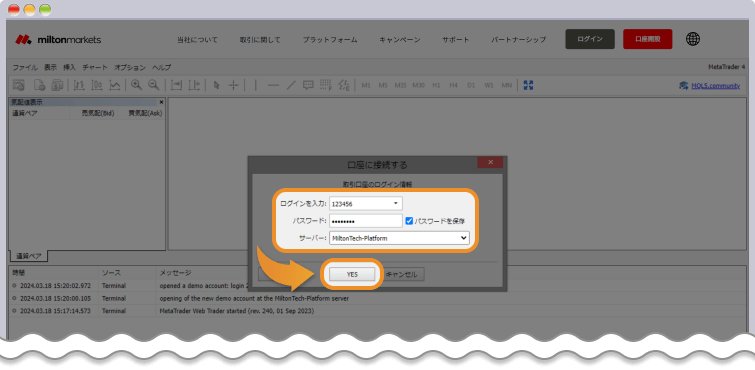755x370 pixels.
Task: Click the fullscreen expand arrows icon
Action: [528, 85]
